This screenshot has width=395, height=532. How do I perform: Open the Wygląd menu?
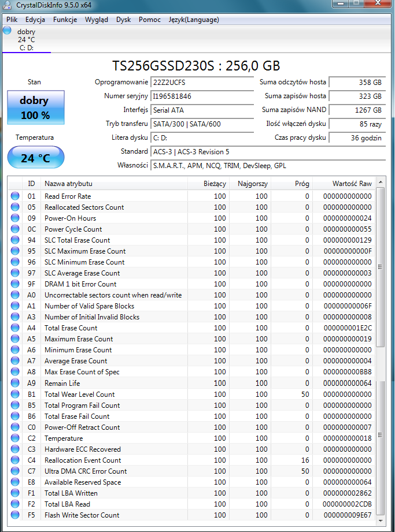pyautogui.click(x=97, y=20)
